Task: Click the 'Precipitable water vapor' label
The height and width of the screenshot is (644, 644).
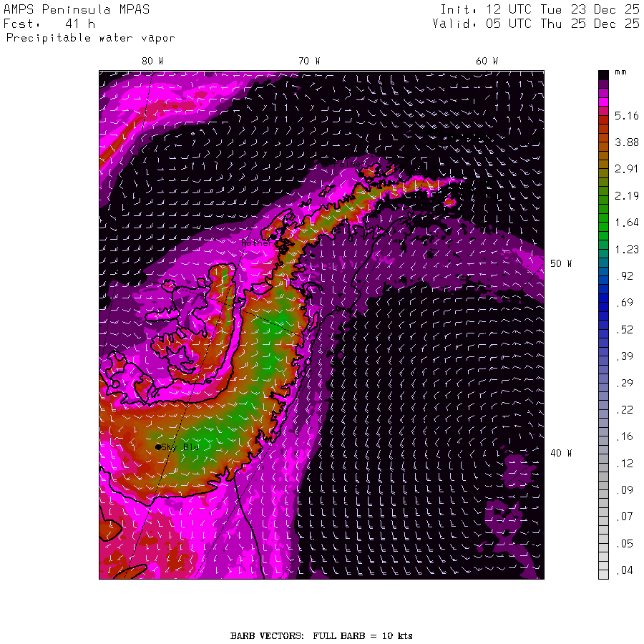Action: click(90, 38)
